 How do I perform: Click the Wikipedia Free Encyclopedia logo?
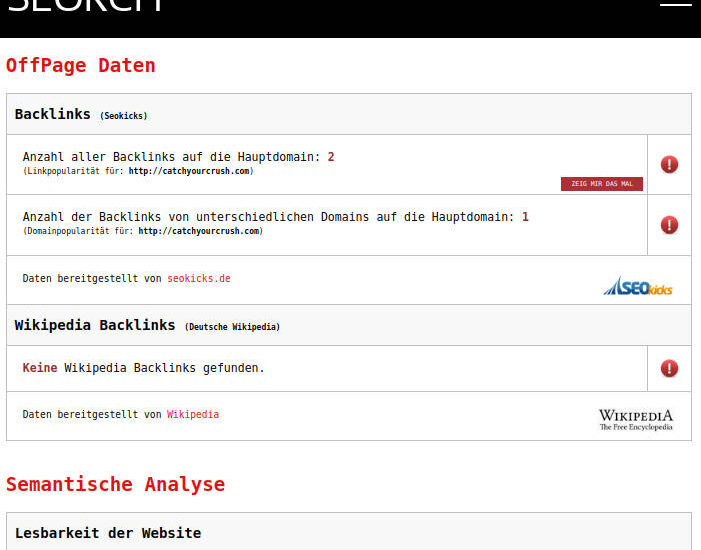pos(636,419)
